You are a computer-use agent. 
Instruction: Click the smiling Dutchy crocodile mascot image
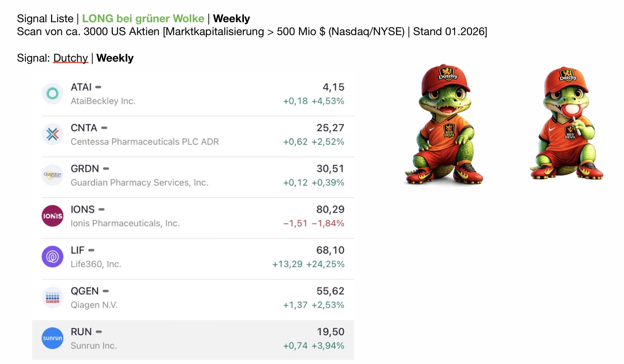click(444, 125)
